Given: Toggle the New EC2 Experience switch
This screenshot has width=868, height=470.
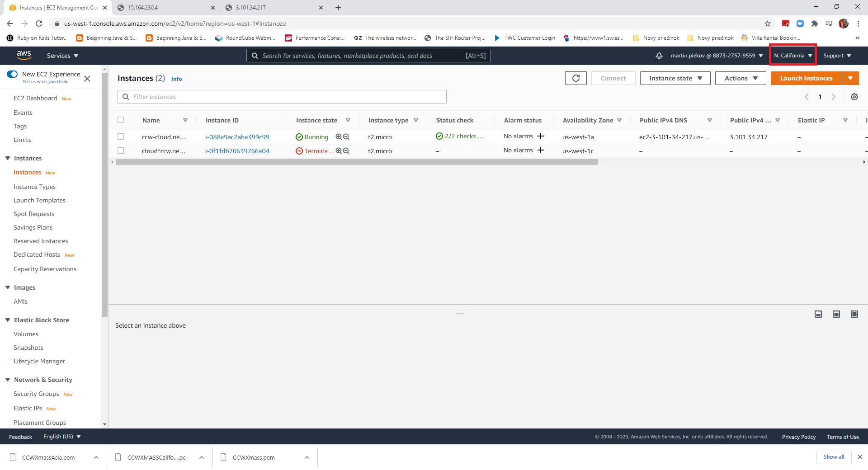Looking at the screenshot, I should point(12,74).
